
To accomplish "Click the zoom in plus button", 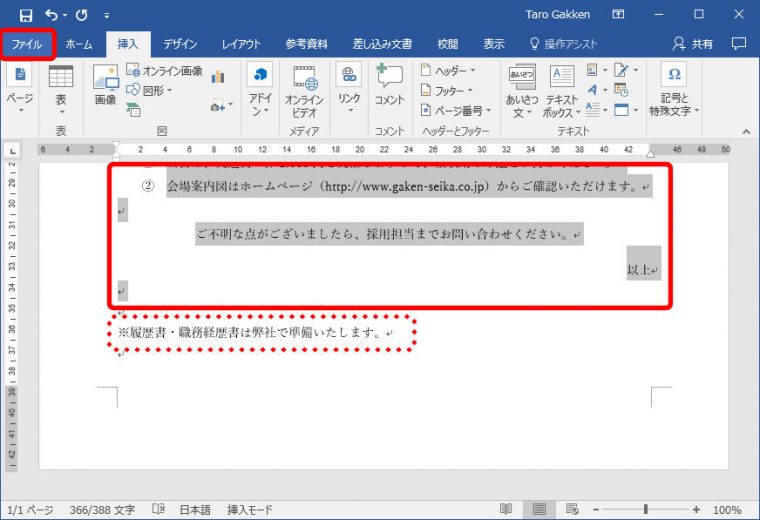I will [x=697, y=510].
